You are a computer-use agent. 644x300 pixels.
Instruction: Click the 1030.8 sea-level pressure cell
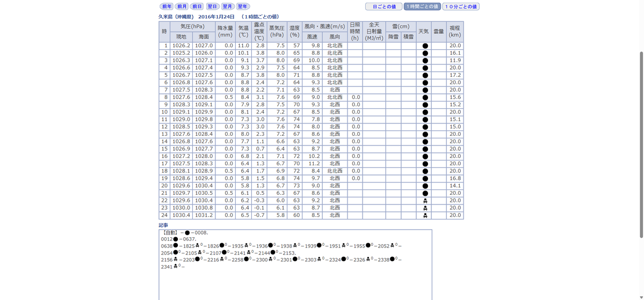pos(204,208)
